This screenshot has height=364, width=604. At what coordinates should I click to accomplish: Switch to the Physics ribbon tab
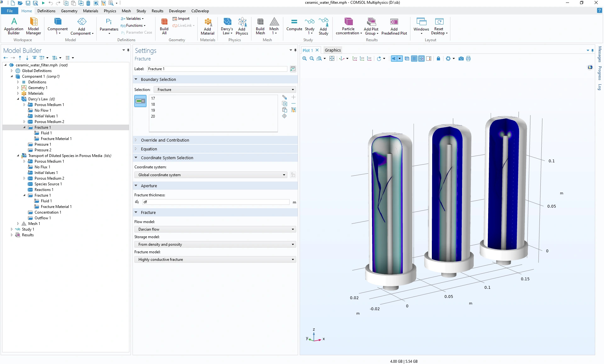[x=110, y=11]
